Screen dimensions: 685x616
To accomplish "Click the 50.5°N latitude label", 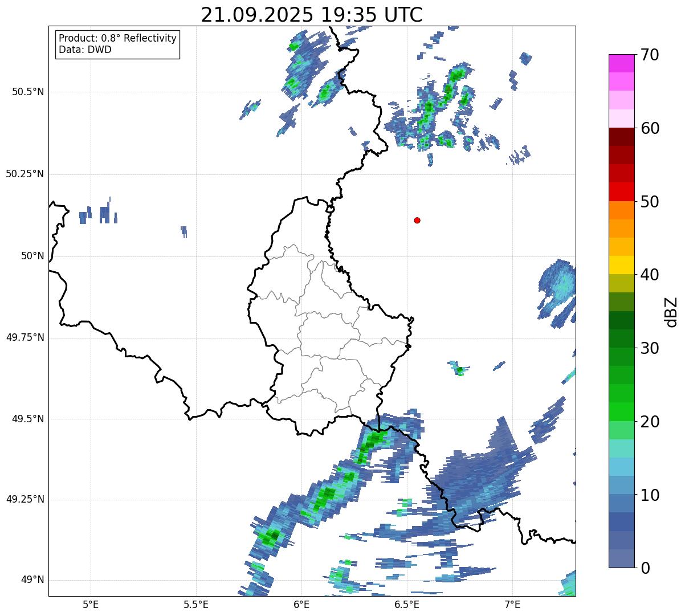I will pos(27,92).
